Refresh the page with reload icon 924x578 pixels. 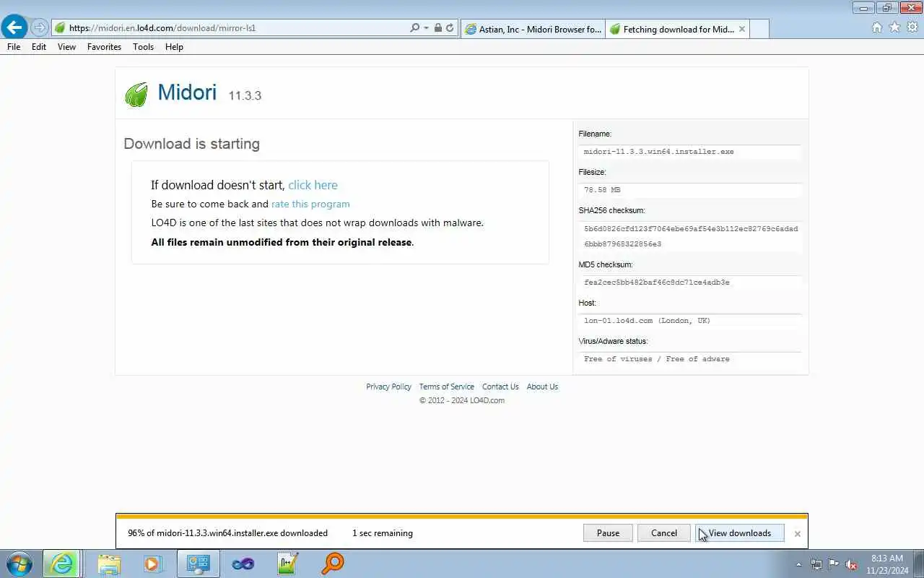pos(450,28)
